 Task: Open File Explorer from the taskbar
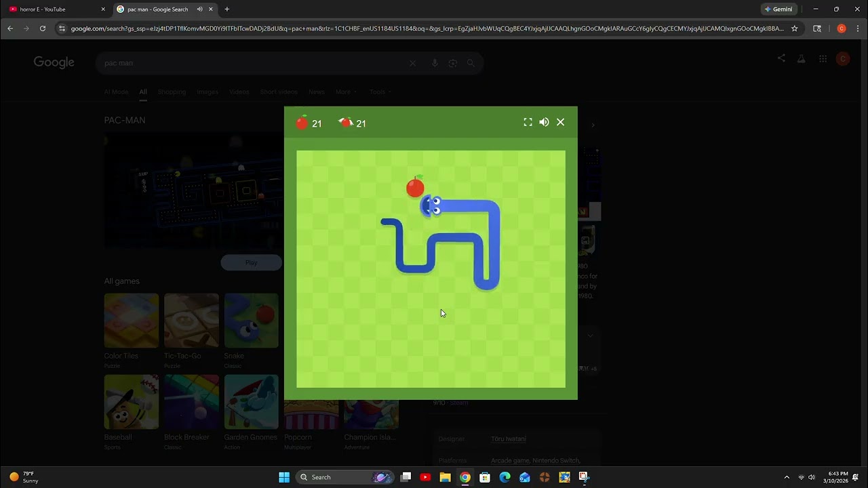pyautogui.click(x=445, y=477)
